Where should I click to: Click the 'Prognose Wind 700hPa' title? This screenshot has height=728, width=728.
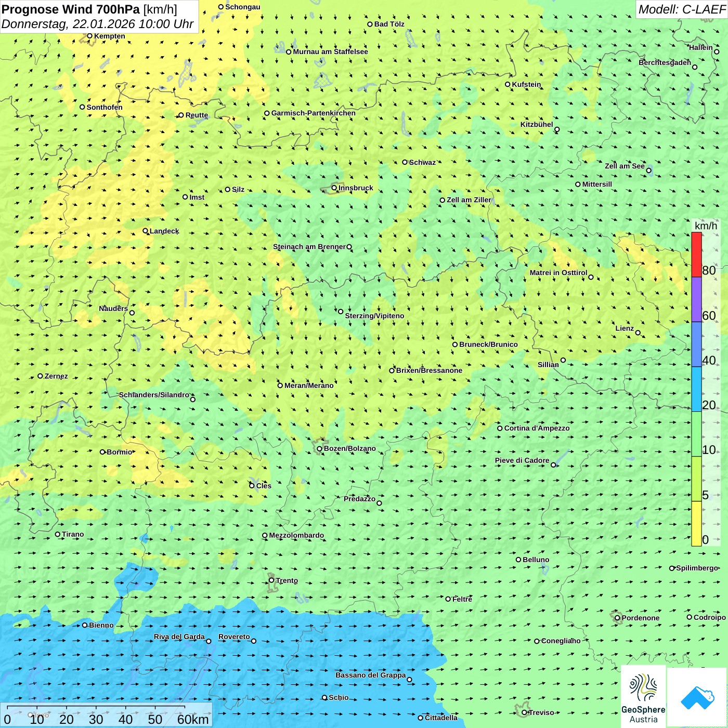pyautogui.click(x=71, y=9)
